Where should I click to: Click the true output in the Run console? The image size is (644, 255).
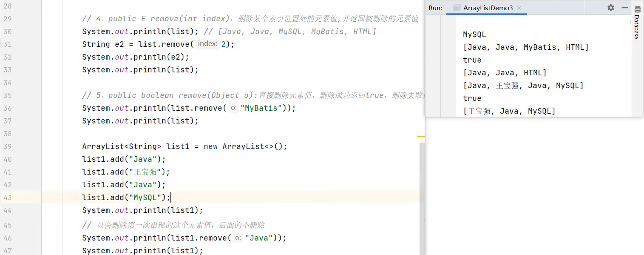pos(472,60)
